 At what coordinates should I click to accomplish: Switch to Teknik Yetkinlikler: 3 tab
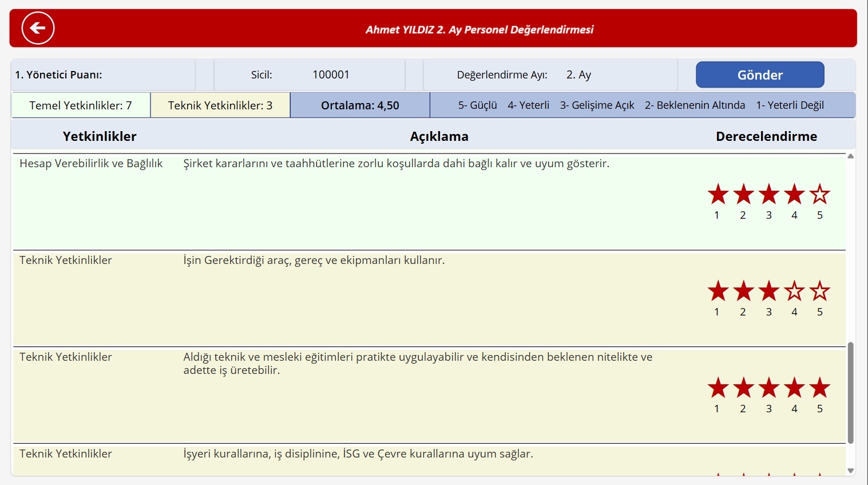tap(220, 105)
